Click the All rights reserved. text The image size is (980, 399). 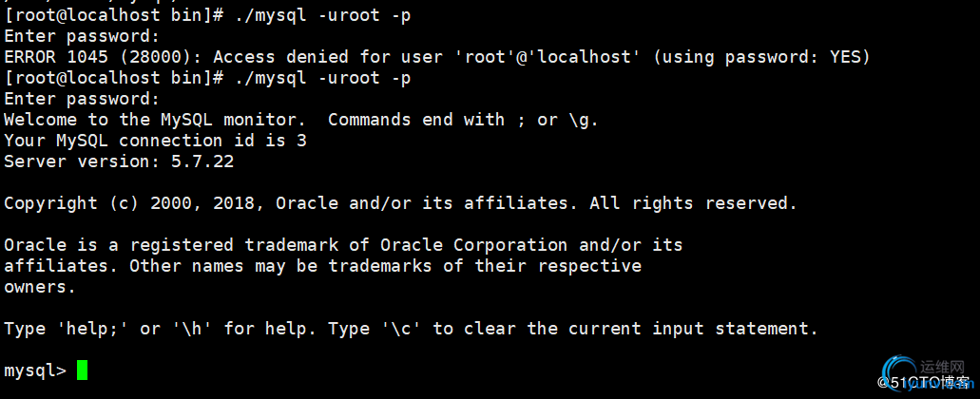click(693, 203)
